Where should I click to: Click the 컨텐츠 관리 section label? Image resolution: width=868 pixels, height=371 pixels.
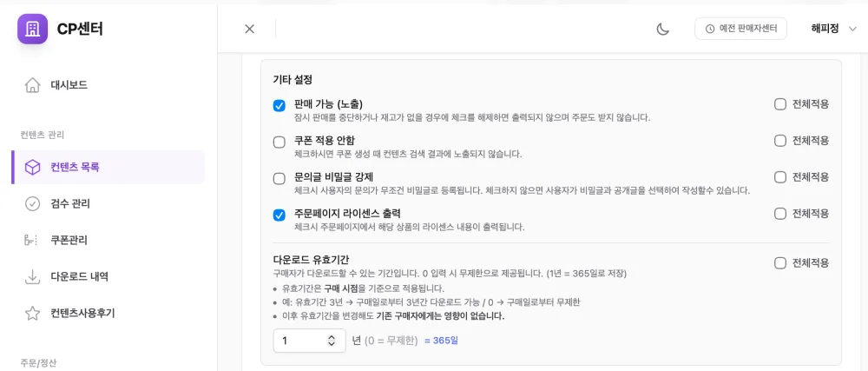tap(43, 135)
